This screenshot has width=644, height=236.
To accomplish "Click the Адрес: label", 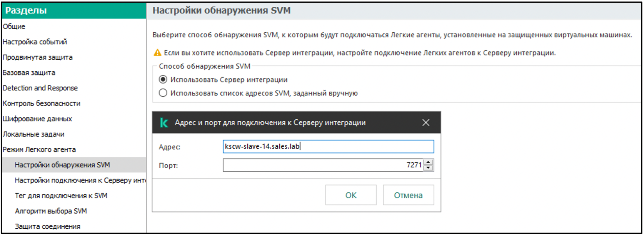I will tap(170, 147).
